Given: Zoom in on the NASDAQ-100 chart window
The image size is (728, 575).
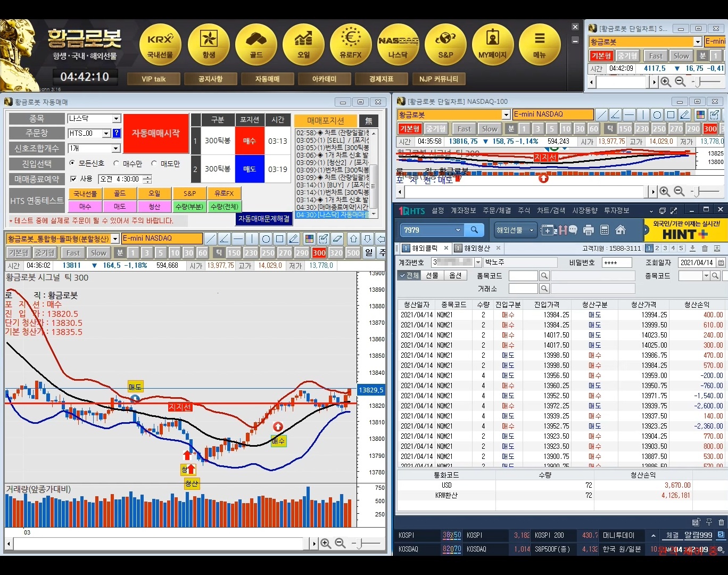Looking at the screenshot, I should pyautogui.click(x=665, y=191).
